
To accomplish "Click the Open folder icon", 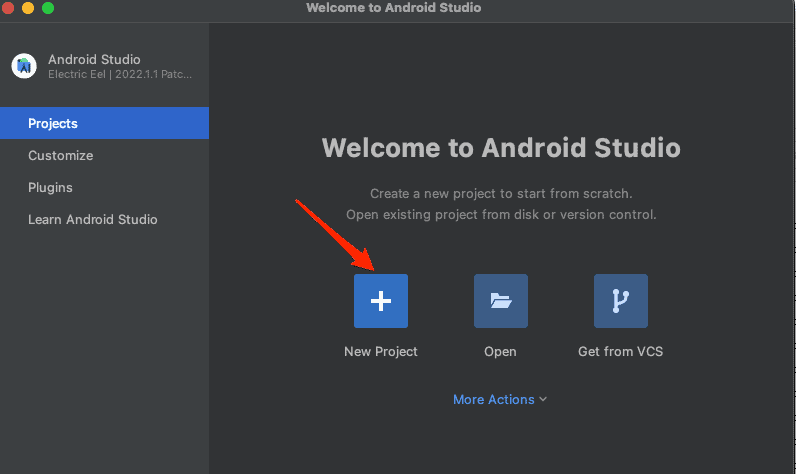I will tap(500, 301).
